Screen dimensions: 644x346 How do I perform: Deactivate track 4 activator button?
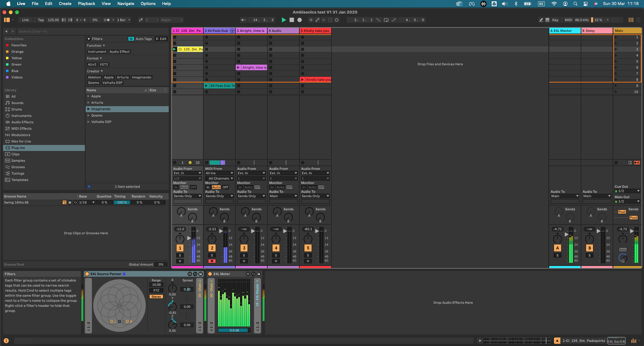(x=276, y=248)
